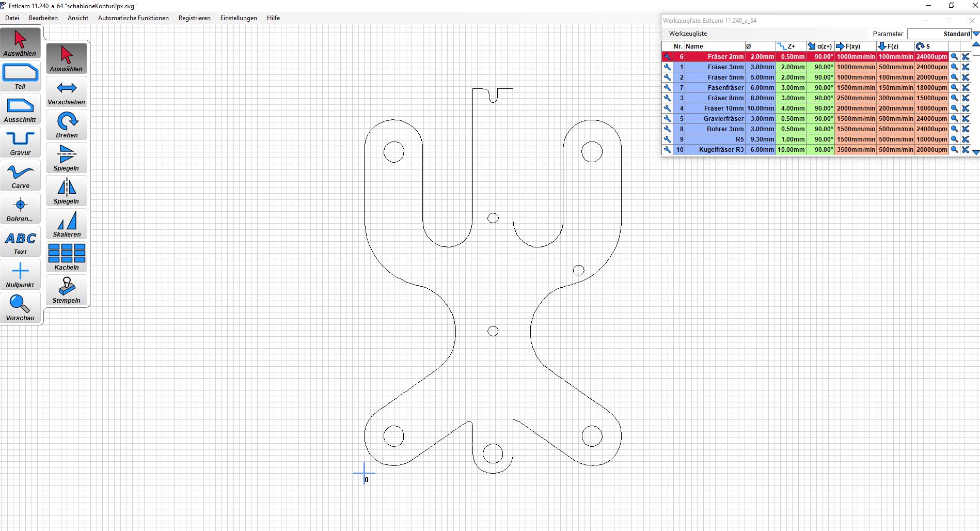Set origin with the Nullpunkt tool
The image size is (980, 531).
point(20,275)
